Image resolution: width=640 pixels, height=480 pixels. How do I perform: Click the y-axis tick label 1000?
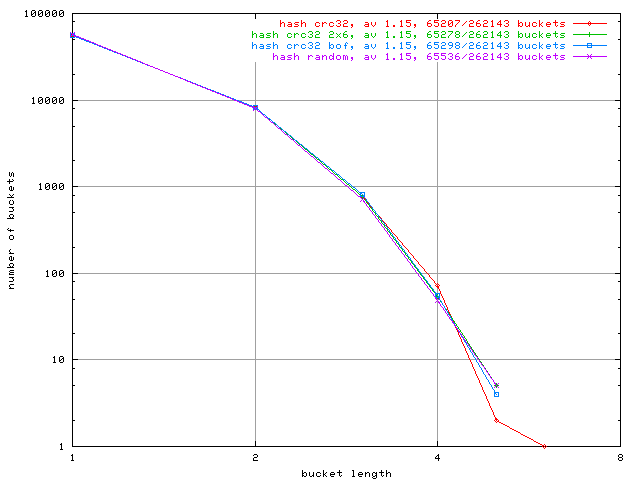click(x=51, y=187)
